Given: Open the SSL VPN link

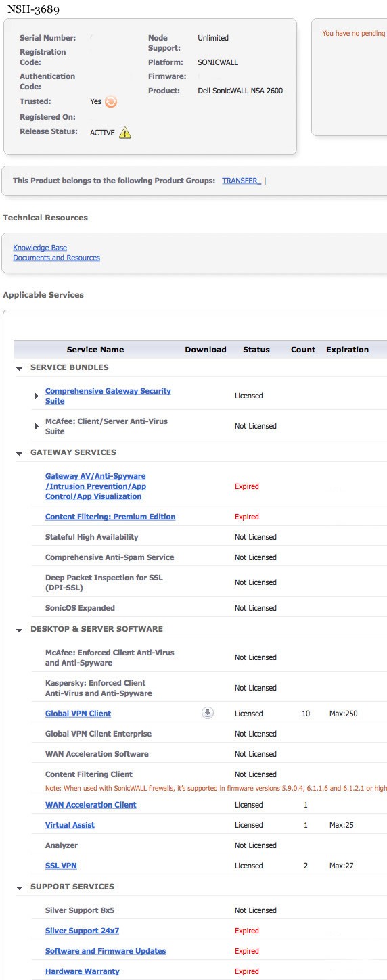Looking at the screenshot, I should tap(61, 866).
